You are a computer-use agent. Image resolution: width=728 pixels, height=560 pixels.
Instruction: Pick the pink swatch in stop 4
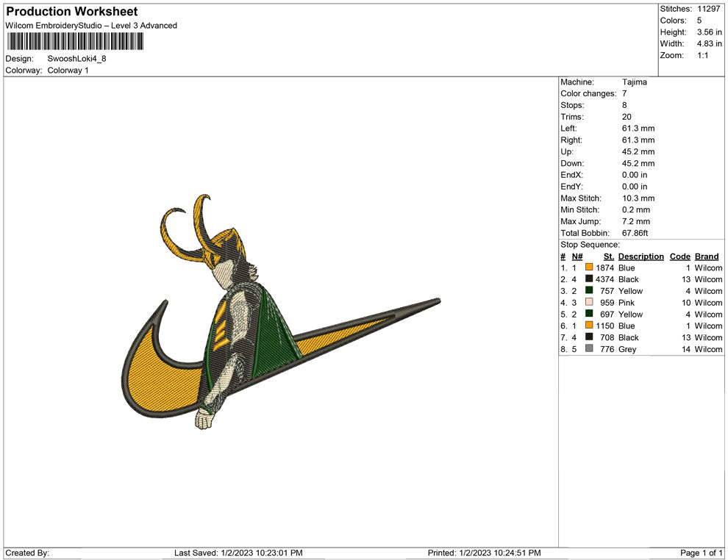(589, 303)
